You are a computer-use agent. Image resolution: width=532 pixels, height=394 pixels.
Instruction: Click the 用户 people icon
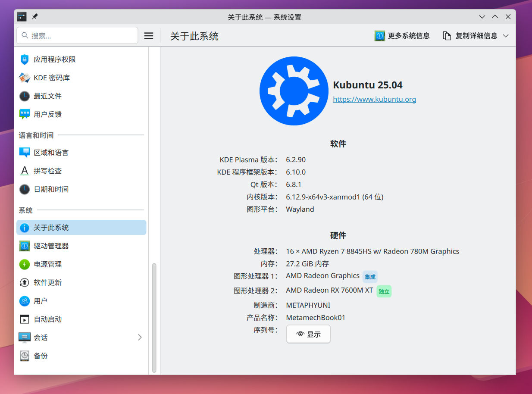25,301
